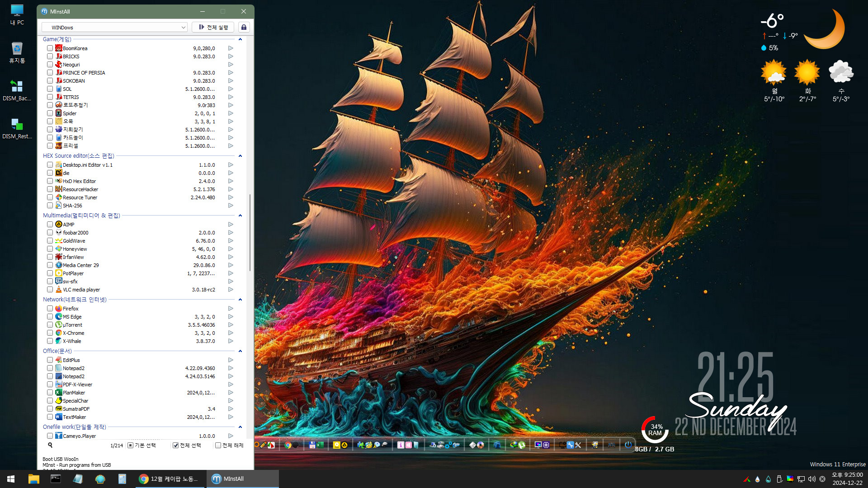Open DISM_Bac... desktop shortcut
Image resolution: width=868 pixels, height=488 pixels.
coord(17,90)
